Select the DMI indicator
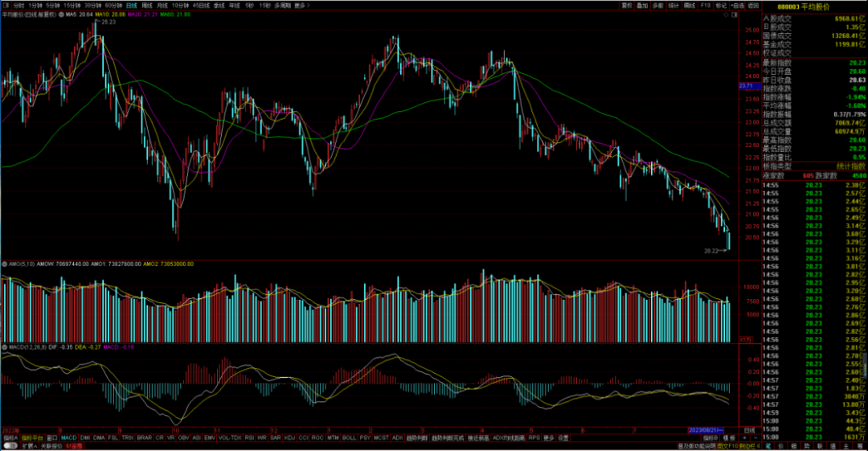 pyautogui.click(x=84, y=437)
